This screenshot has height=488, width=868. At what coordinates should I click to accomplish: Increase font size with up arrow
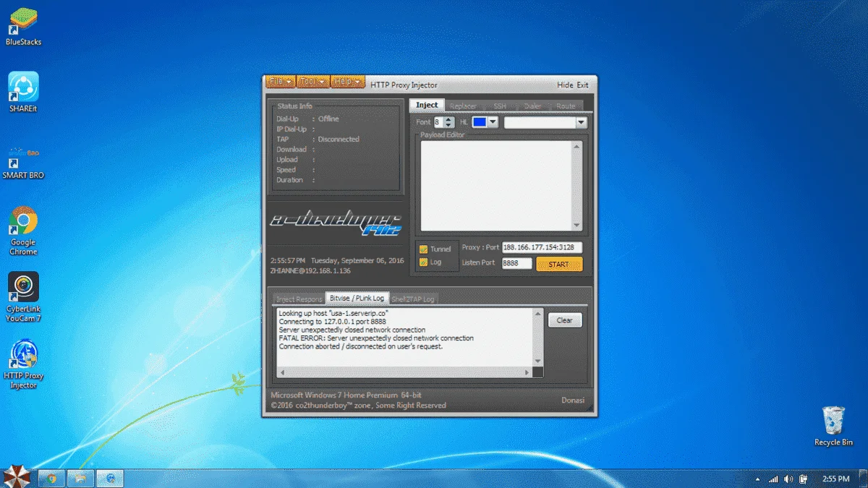(x=449, y=119)
